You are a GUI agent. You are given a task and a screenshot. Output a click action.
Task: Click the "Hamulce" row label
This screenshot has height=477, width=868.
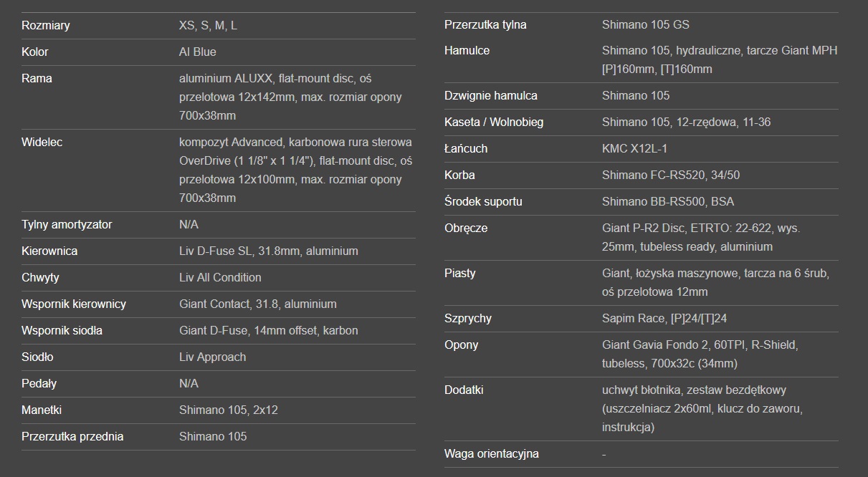click(467, 51)
